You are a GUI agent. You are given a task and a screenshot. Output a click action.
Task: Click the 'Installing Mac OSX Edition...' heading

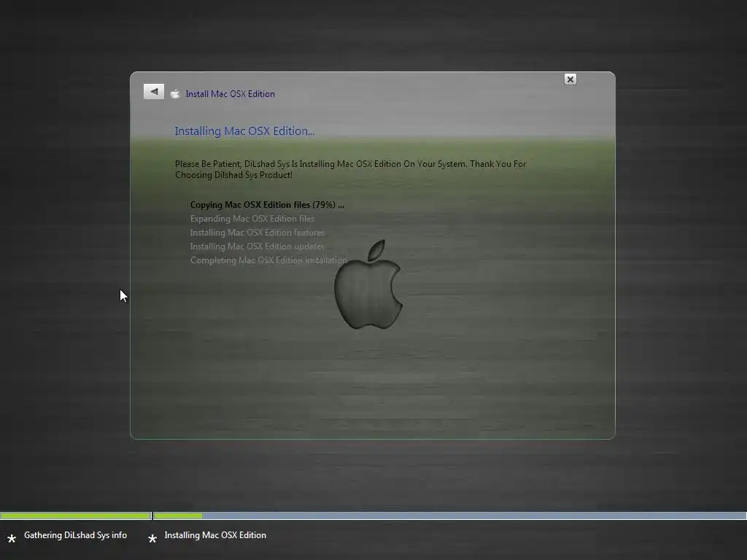244,131
